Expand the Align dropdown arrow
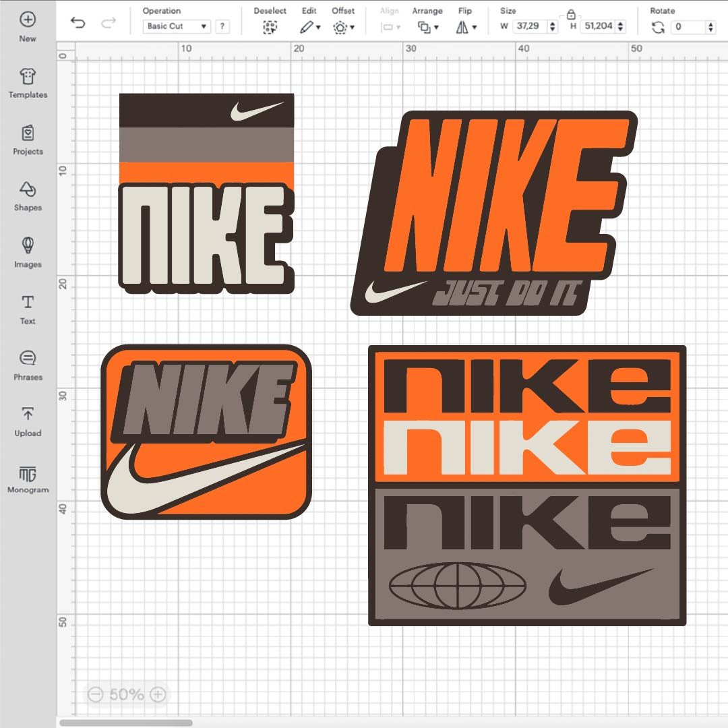 tap(398, 28)
